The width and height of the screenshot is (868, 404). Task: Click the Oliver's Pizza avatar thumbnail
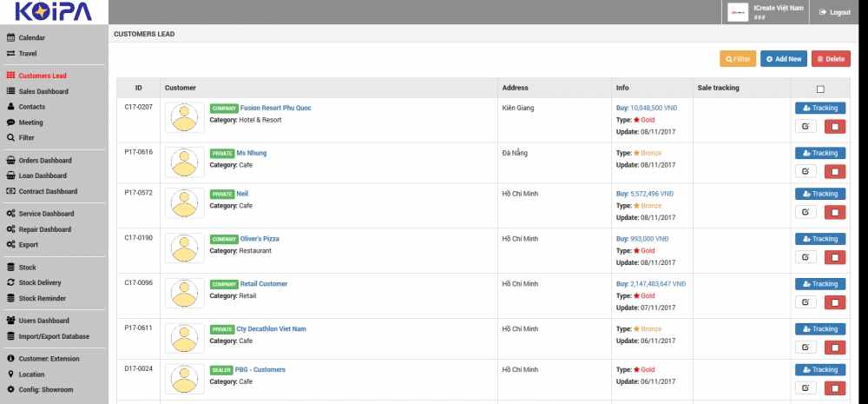(x=185, y=248)
